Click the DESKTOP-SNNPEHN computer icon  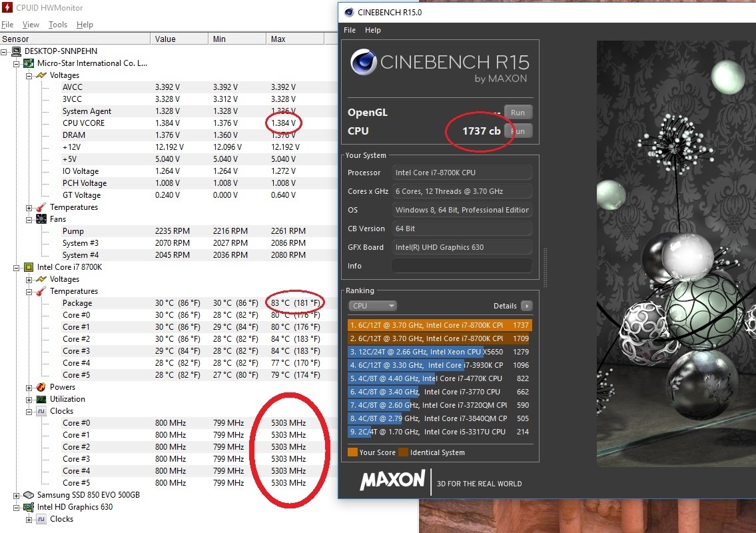click(17, 51)
